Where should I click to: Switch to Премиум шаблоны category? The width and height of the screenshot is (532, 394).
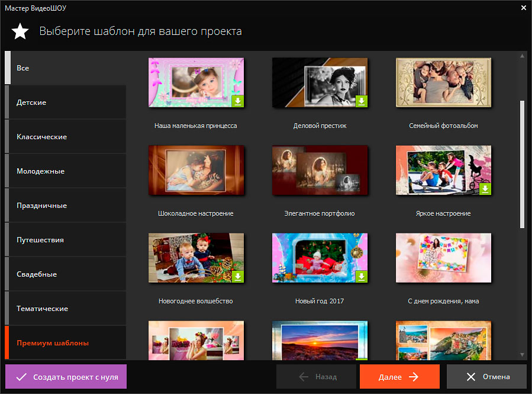tap(65, 343)
